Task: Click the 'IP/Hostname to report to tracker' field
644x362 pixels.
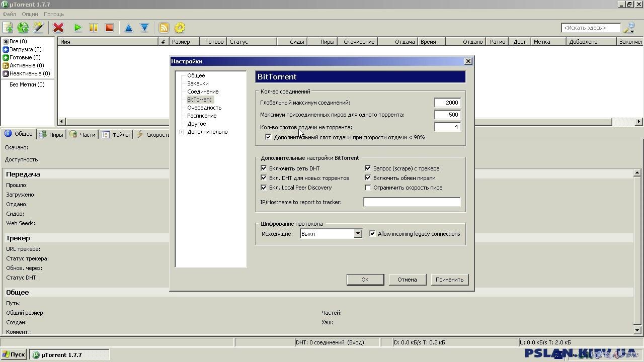Action: point(412,202)
